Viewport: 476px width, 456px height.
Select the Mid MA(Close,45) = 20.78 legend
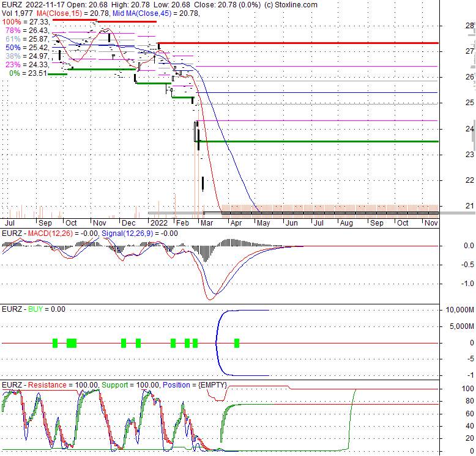(156, 13)
